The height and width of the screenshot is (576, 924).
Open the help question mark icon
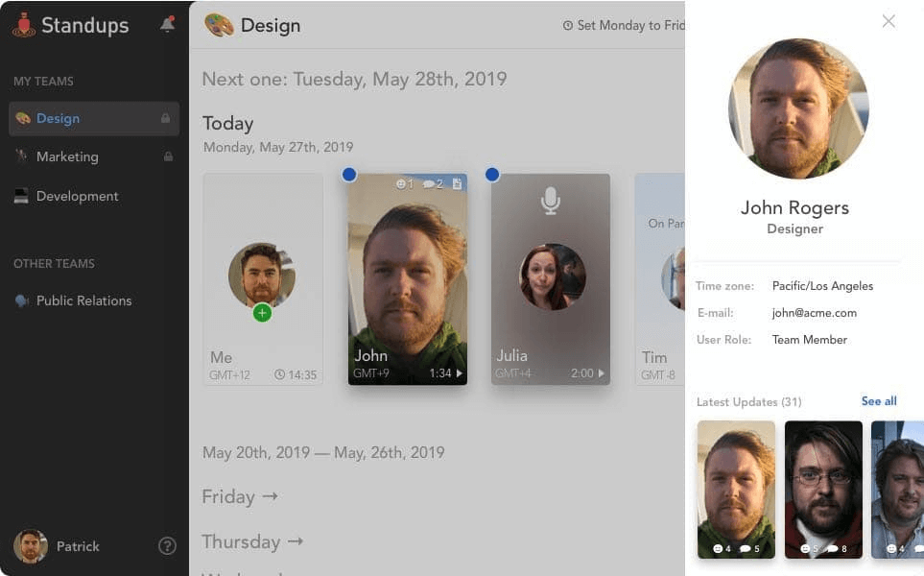click(x=167, y=546)
